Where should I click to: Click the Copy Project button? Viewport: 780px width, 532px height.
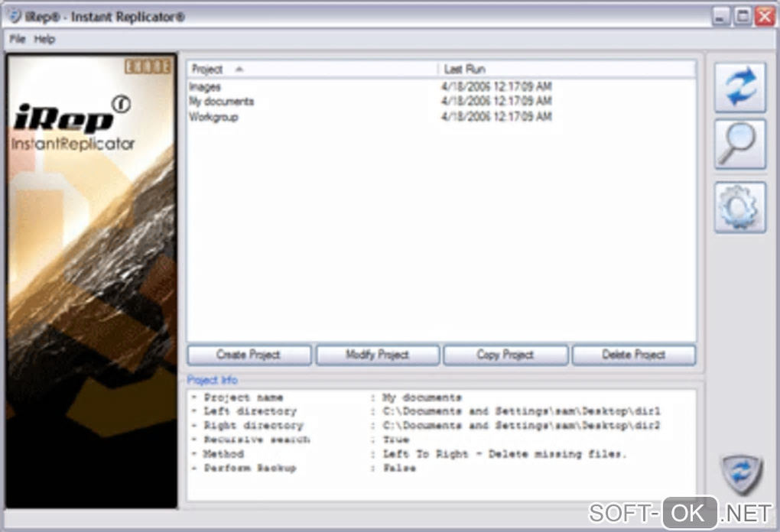pos(505,355)
